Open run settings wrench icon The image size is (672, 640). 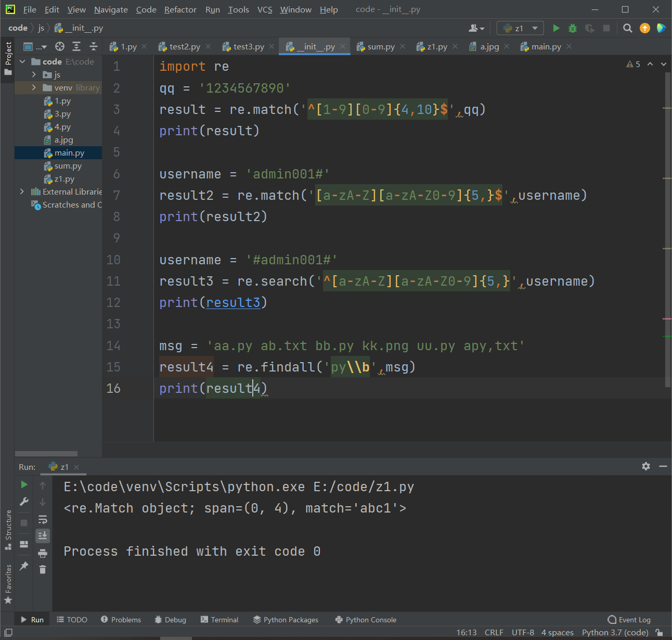[x=24, y=502]
